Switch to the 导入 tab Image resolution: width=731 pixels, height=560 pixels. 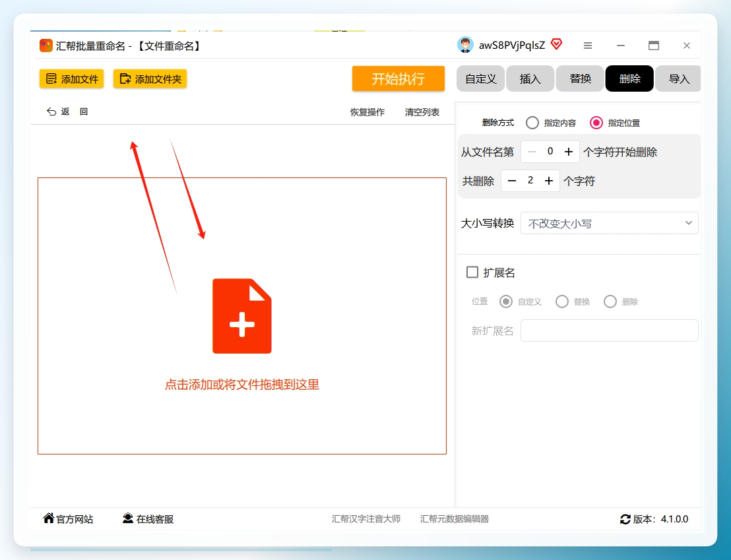coord(678,78)
